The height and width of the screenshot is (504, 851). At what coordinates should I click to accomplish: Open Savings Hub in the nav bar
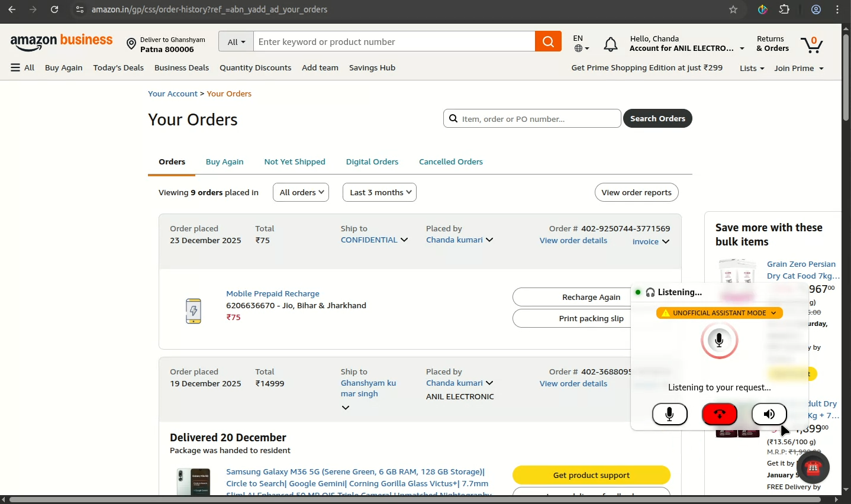tap(372, 68)
